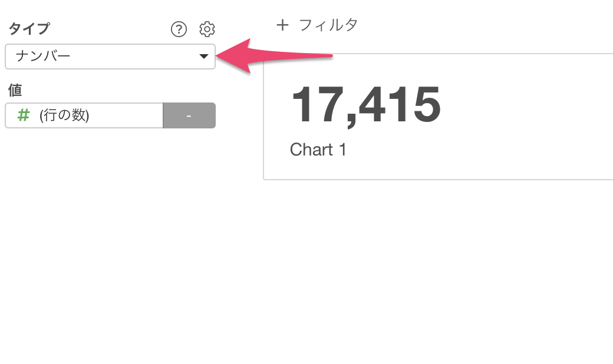Open the help question mark icon

coord(179,29)
